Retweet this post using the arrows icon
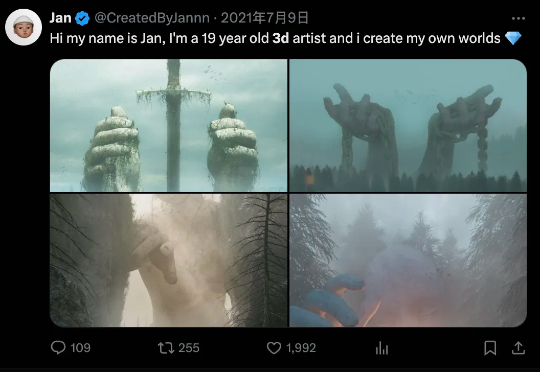Screen dimensions: 540x372 click(x=166, y=348)
